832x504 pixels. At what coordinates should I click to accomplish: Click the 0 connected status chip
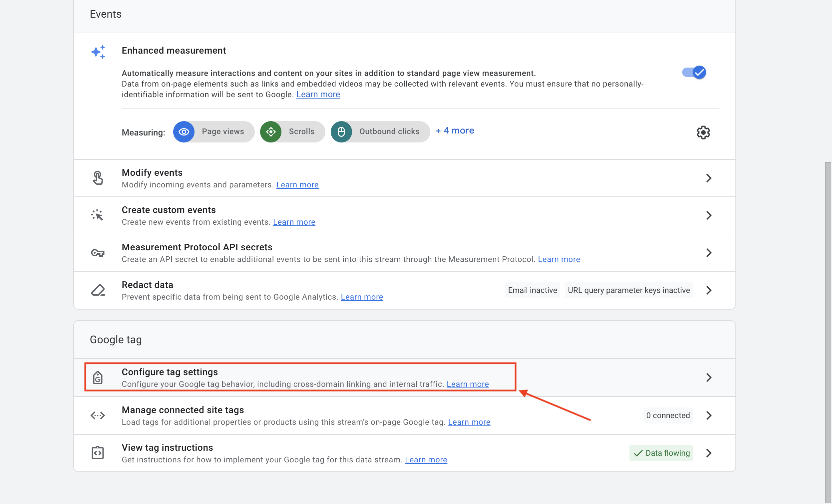pyautogui.click(x=667, y=415)
